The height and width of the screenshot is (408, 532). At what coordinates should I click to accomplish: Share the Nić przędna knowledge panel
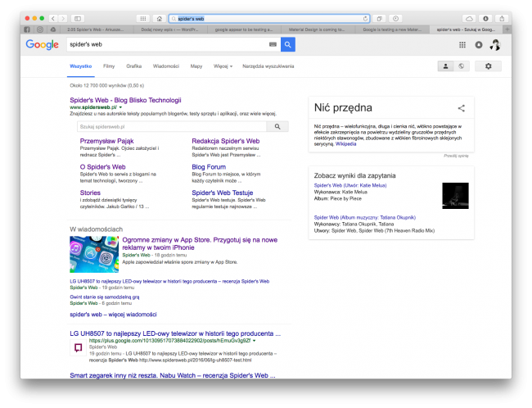[x=462, y=108]
